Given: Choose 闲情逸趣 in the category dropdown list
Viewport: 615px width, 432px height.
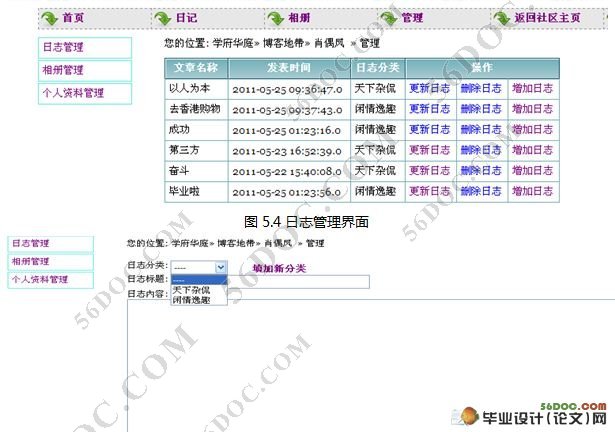Looking at the screenshot, I should (192, 299).
